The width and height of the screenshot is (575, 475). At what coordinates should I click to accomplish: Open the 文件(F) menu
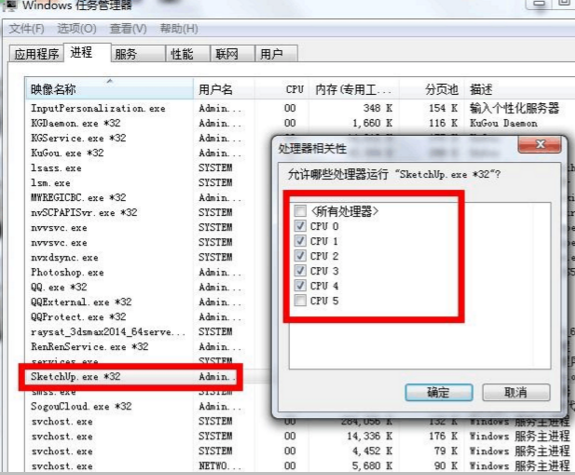26,29
